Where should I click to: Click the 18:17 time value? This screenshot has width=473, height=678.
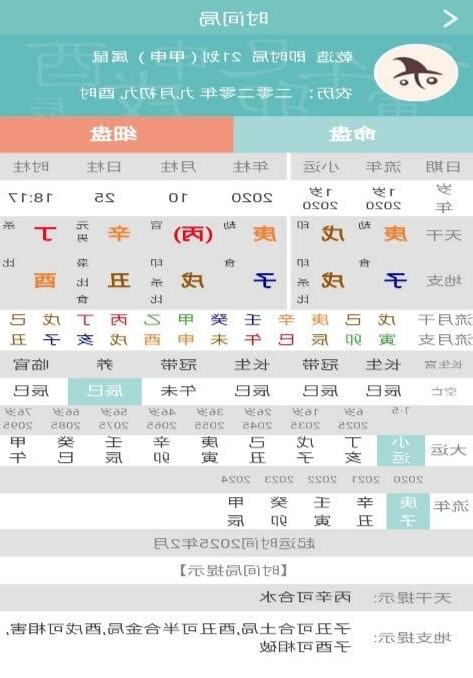(31, 198)
